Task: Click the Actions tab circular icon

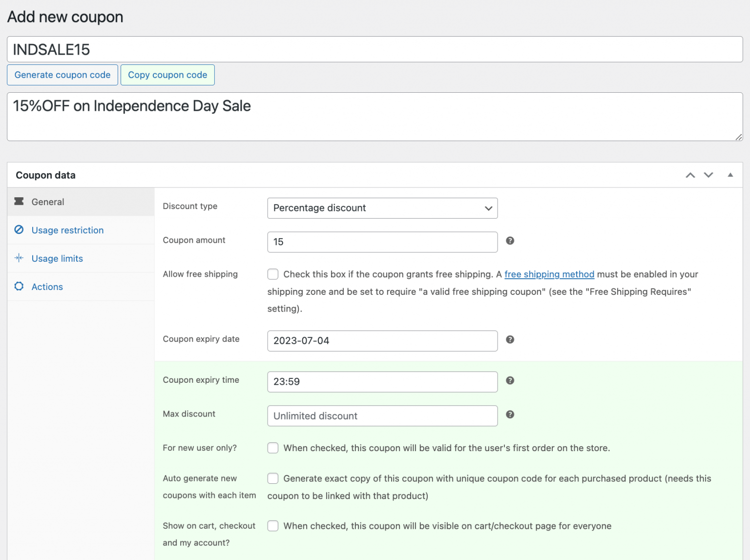Action: click(19, 287)
